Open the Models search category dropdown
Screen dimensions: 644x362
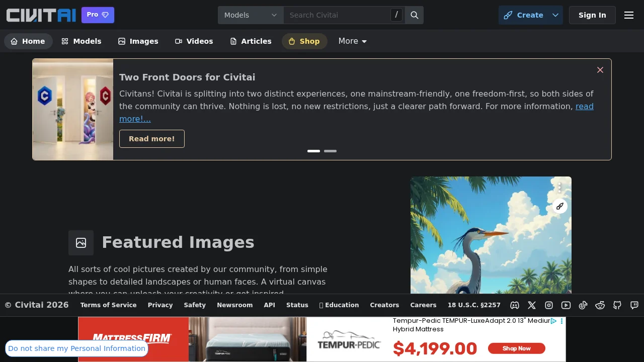(250, 15)
